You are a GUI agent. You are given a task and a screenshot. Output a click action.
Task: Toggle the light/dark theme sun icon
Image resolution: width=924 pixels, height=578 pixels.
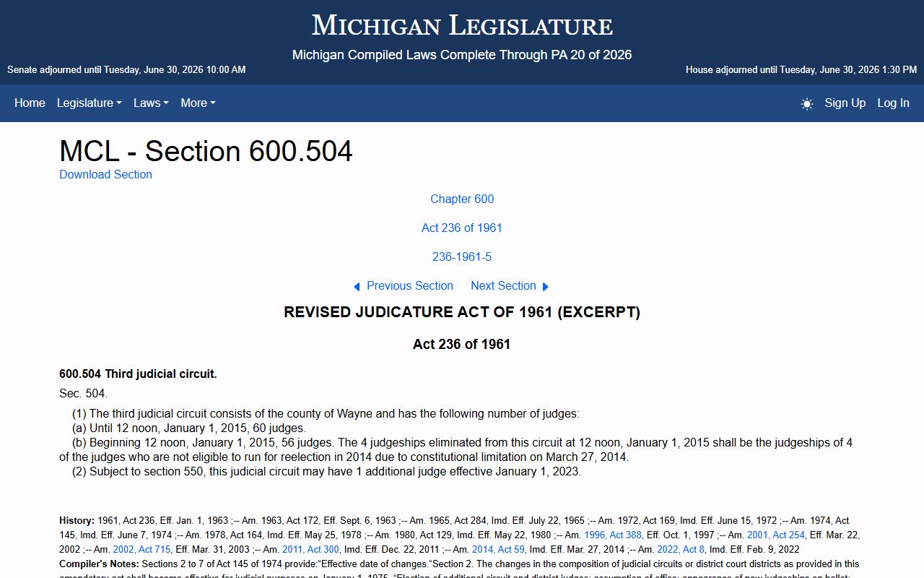[x=807, y=103]
